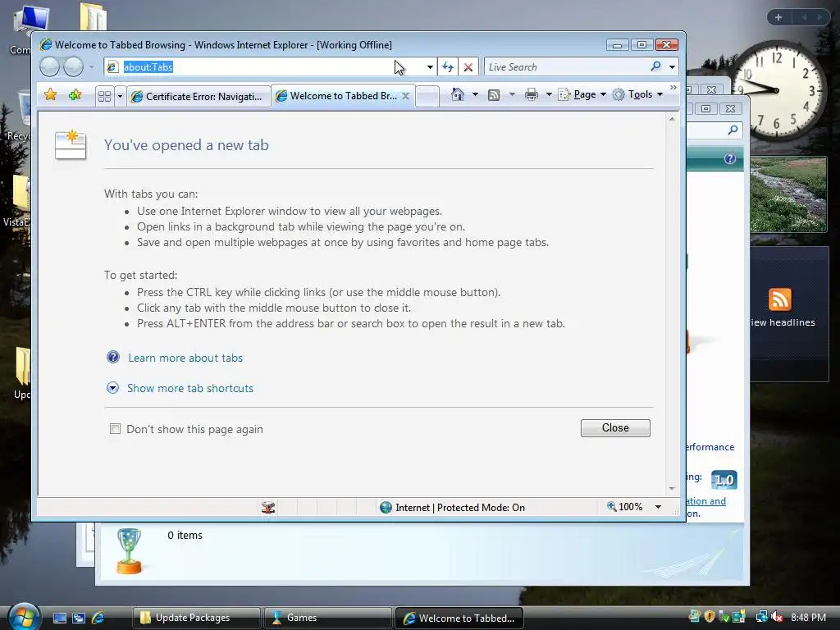
Task: Open the Quick Tabs thumbnail view
Action: 104,97
